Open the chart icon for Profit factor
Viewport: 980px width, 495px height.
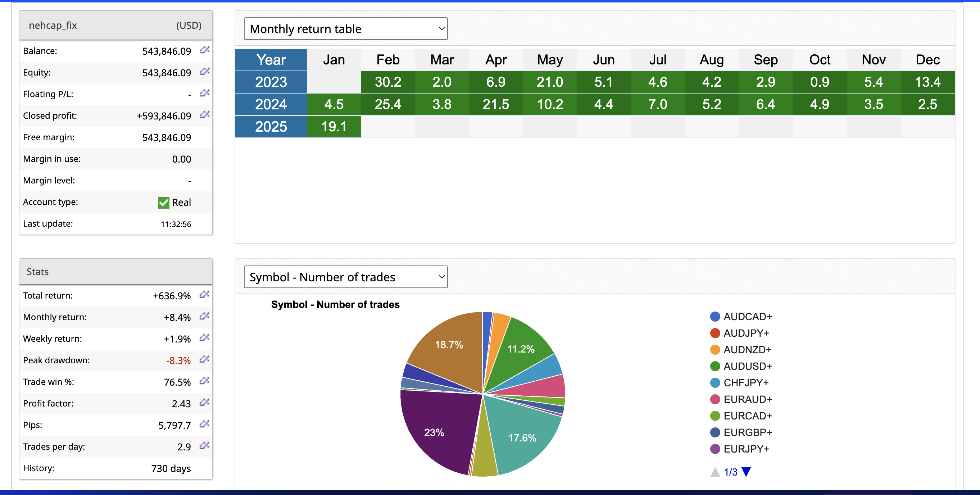(x=205, y=403)
